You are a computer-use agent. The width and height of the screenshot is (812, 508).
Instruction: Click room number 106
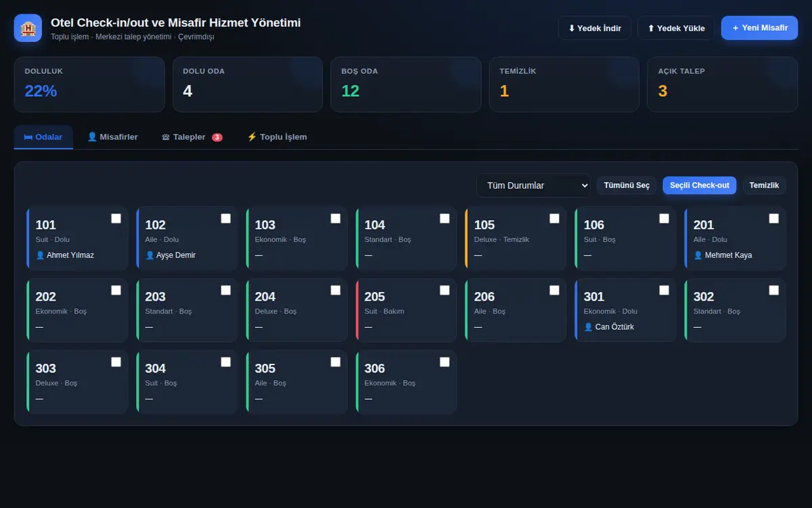(594, 225)
